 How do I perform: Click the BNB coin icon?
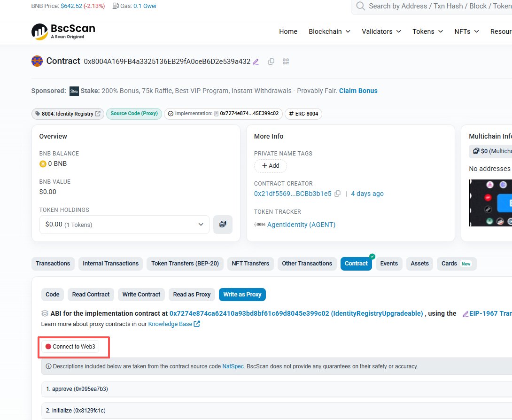(x=43, y=164)
